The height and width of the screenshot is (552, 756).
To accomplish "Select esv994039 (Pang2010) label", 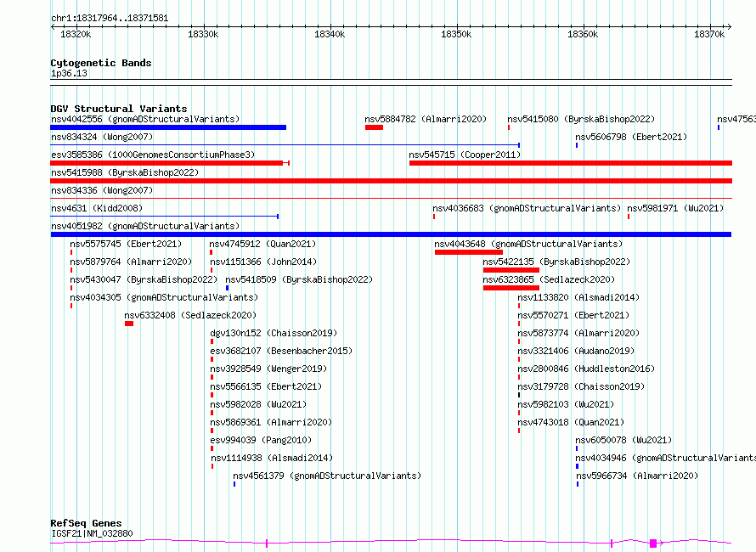I will (x=261, y=440).
